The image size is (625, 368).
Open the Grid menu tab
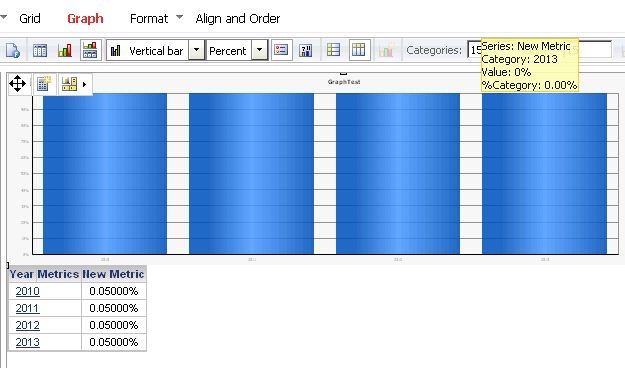[29, 18]
